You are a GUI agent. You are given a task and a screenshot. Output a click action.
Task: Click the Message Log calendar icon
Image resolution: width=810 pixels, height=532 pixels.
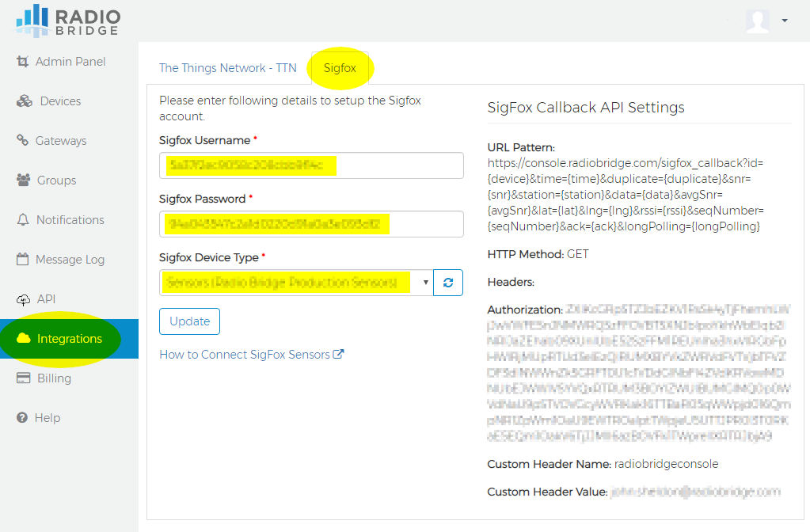(23, 259)
